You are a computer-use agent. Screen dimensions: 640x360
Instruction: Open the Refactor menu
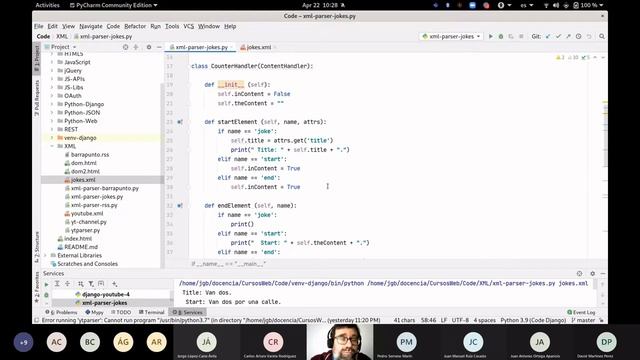[x=135, y=26]
